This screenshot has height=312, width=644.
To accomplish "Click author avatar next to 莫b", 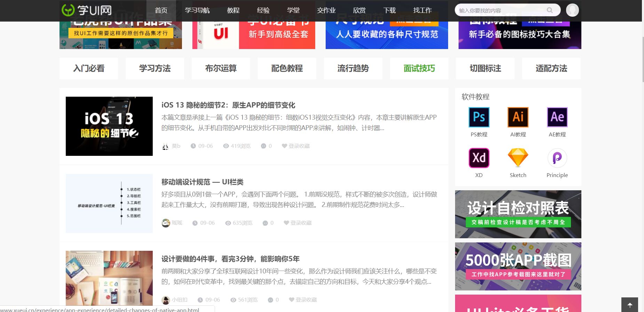I will pyautogui.click(x=165, y=146).
